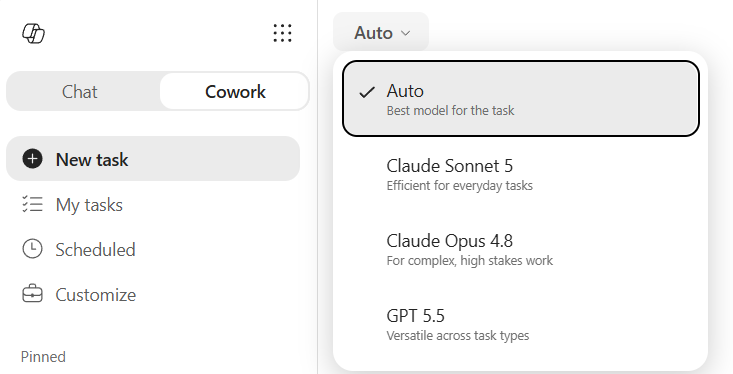Screen dimensions: 733x374
Task: Choose Claude Sonnet 5 model
Action: [521, 174]
